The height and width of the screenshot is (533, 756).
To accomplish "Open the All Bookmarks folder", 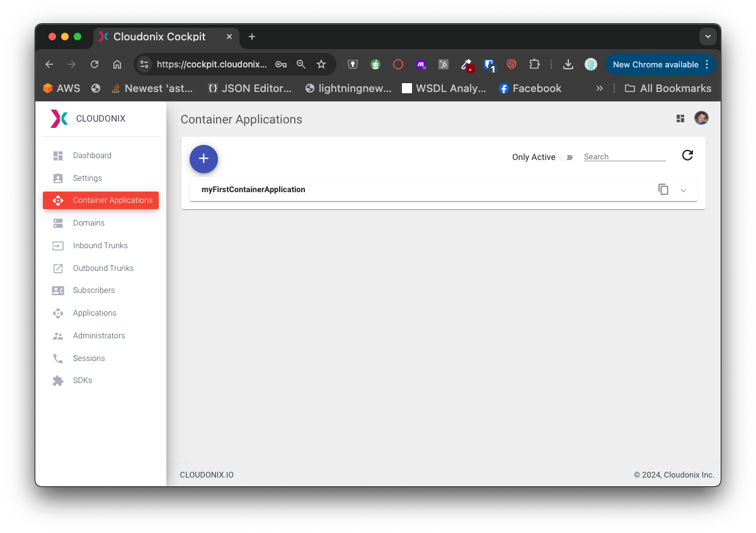I will 668,88.
